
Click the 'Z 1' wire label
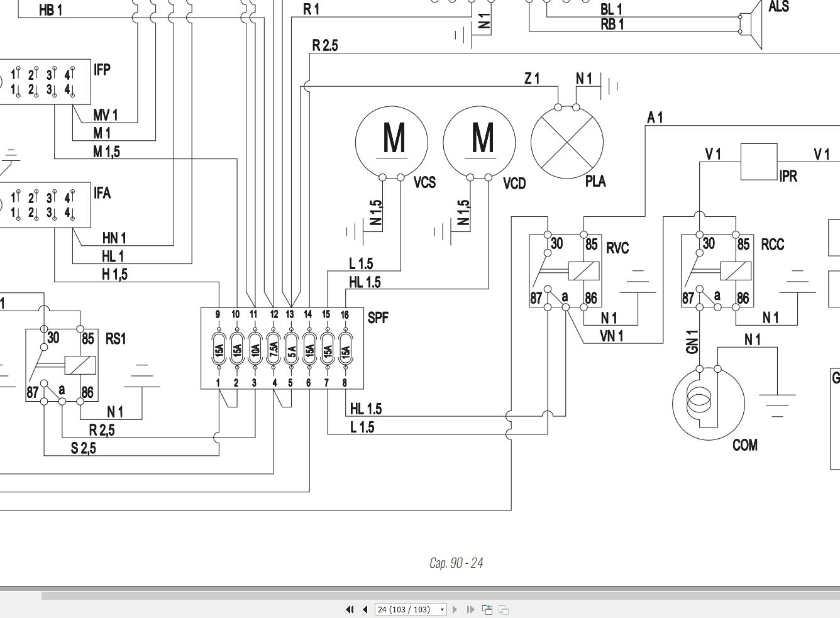coord(532,79)
